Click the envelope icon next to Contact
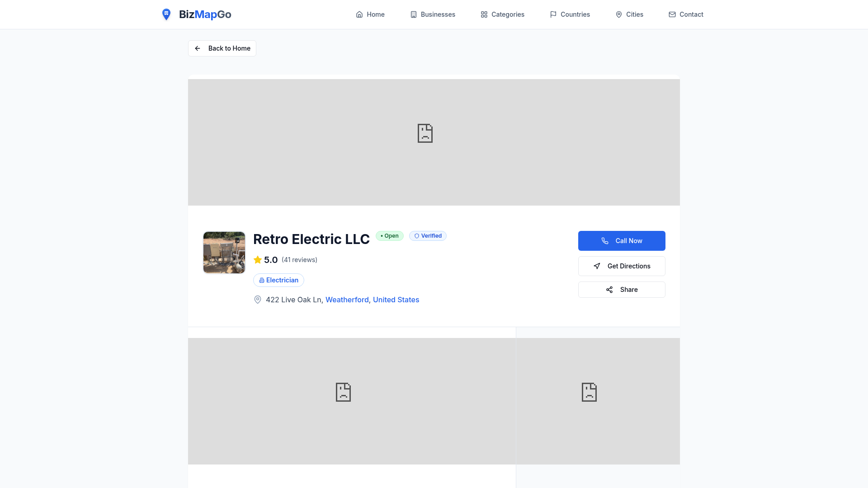The width and height of the screenshot is (868, 488). point(672,14)
